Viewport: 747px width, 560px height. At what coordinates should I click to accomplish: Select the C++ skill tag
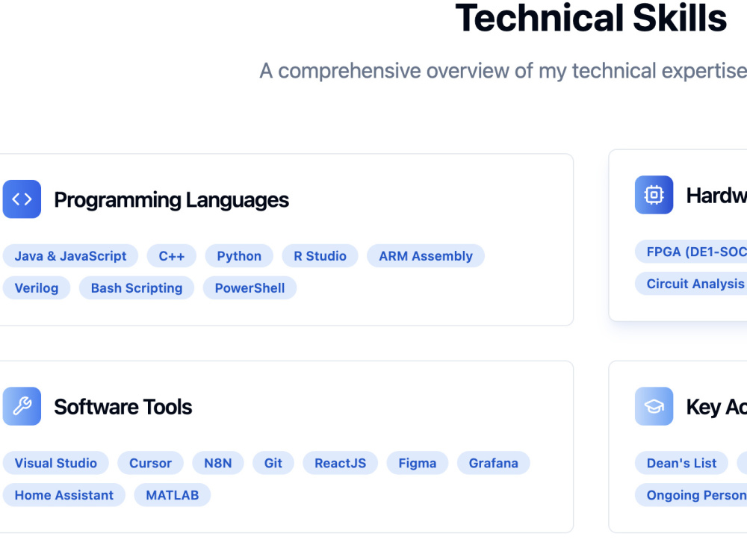point(172,255)
